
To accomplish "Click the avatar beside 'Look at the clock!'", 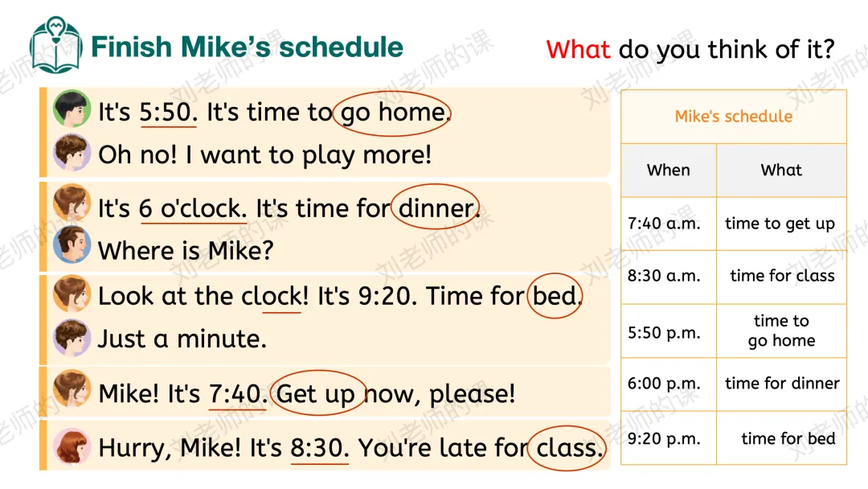I will pyautogui.click(x=72, y=294).
